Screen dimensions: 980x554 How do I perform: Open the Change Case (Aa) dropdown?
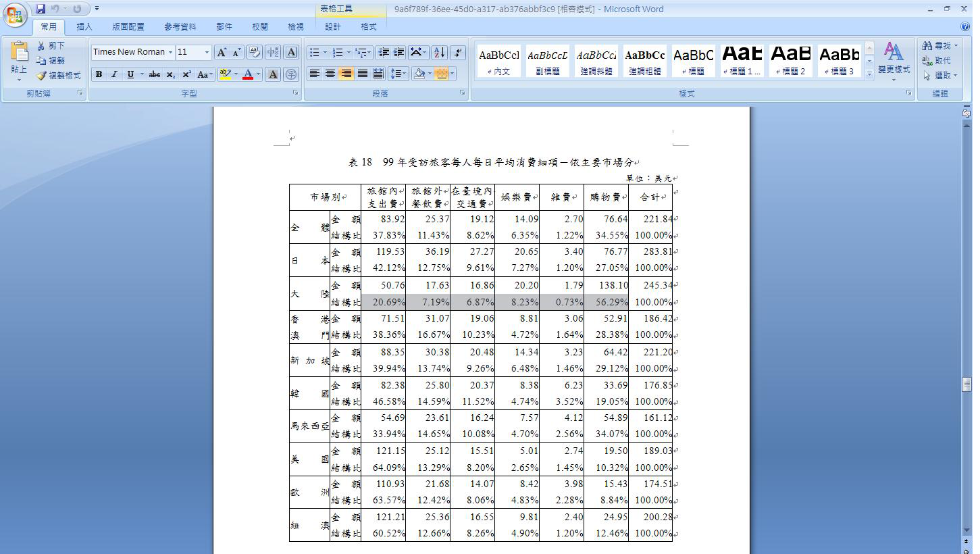click(x=205, y=74)
